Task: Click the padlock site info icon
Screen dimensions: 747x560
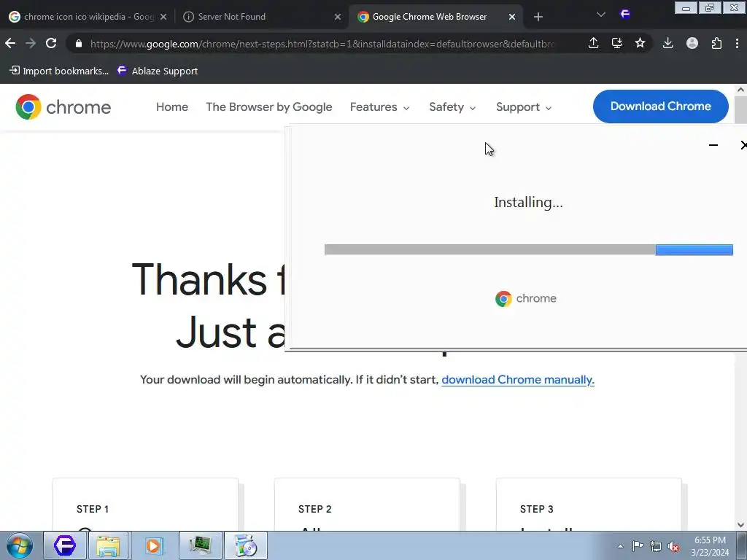Action: click(79, 44)
